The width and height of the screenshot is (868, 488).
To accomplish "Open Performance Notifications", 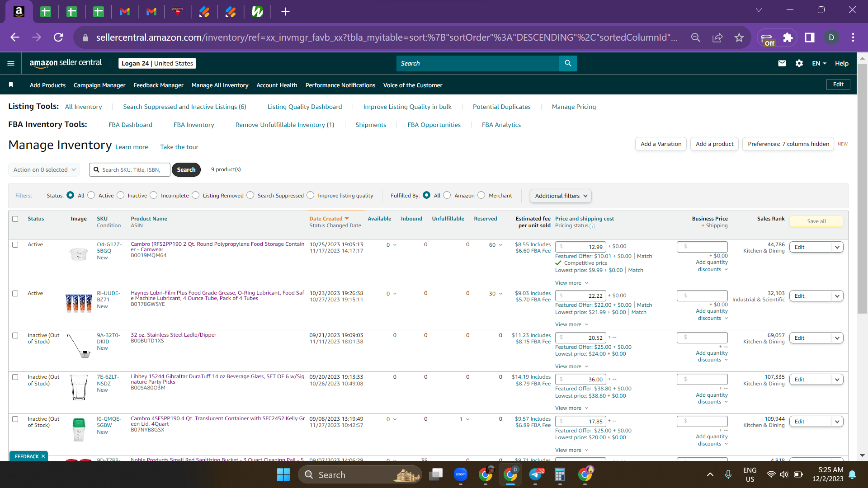I will pyautogui.click(x=340, y=85).
